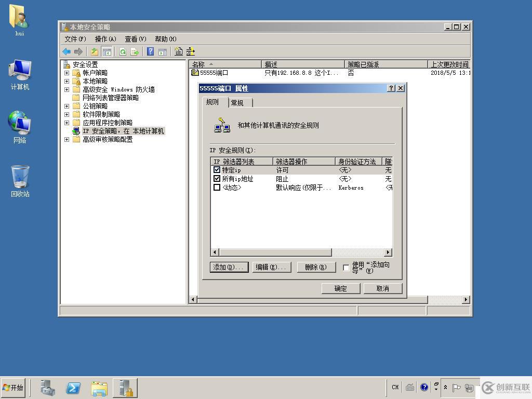Show hidden tray icons with chevron
The width and height of the screenshot is (532, 399).
pos(445,387)
